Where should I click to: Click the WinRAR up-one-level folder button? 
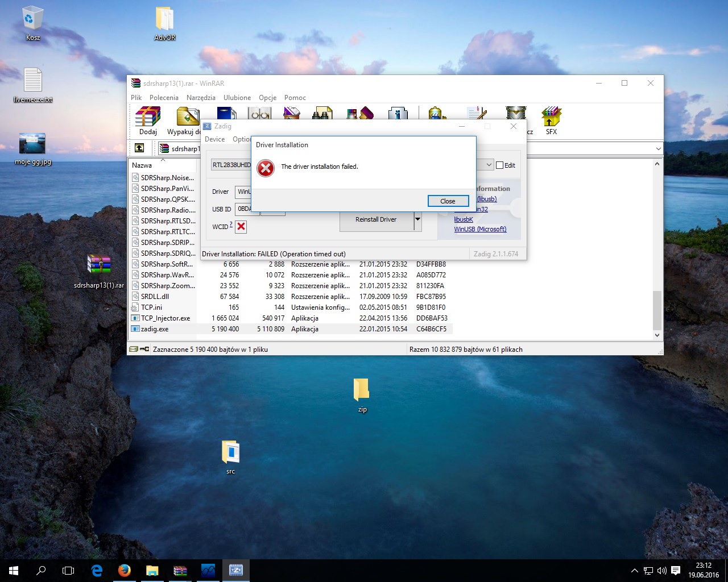139,148
